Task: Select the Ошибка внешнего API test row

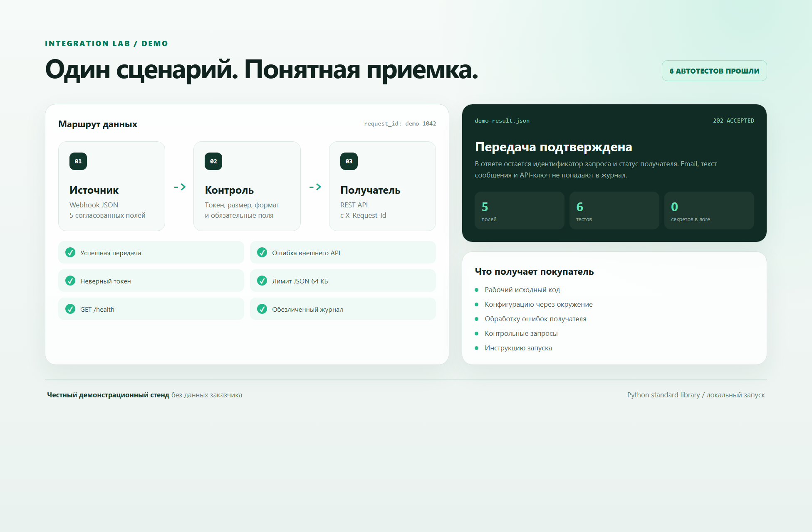Action: pyautogui.click(x=343, y=252)
